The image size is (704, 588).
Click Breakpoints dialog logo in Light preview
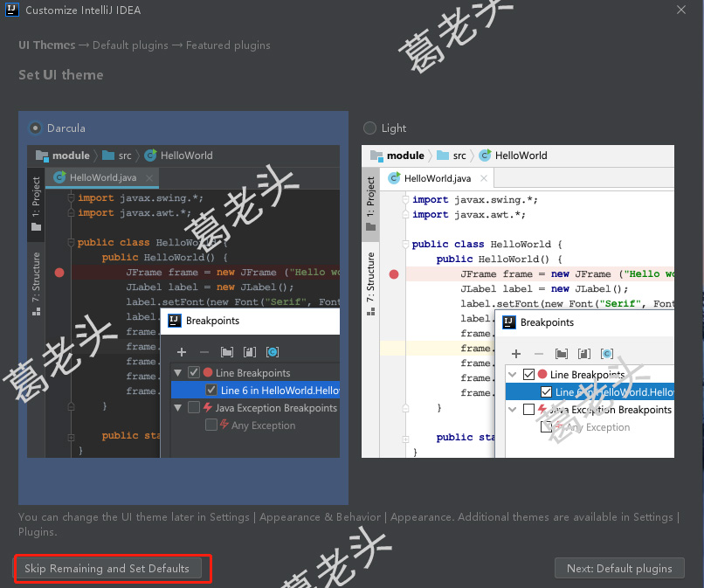coord(508,322)
